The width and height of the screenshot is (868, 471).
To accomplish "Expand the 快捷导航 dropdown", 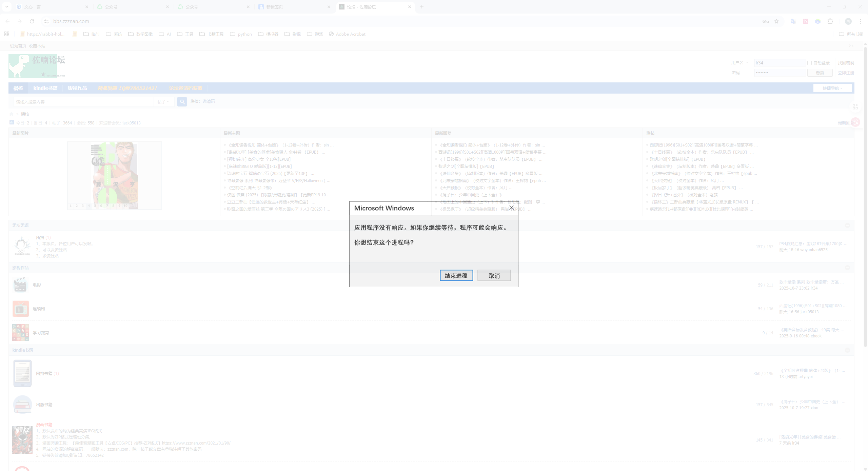I will [x=832, y=88].
